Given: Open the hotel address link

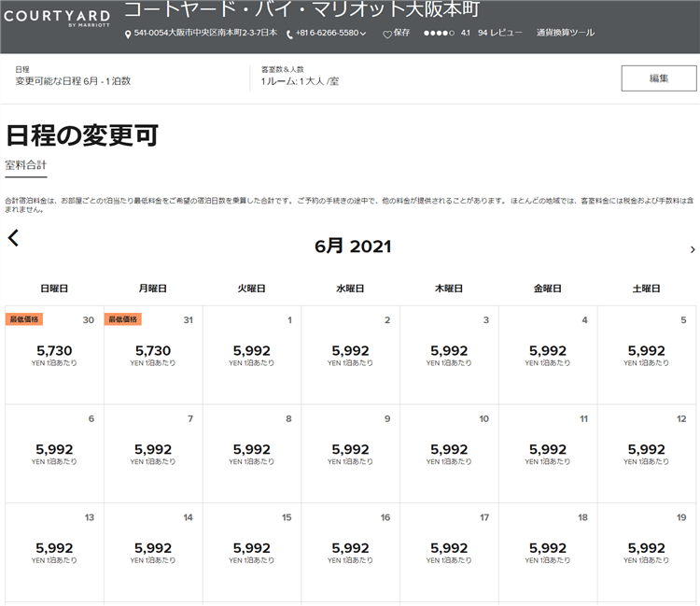Looking at the screenshot, I should [x=204, y=34].
